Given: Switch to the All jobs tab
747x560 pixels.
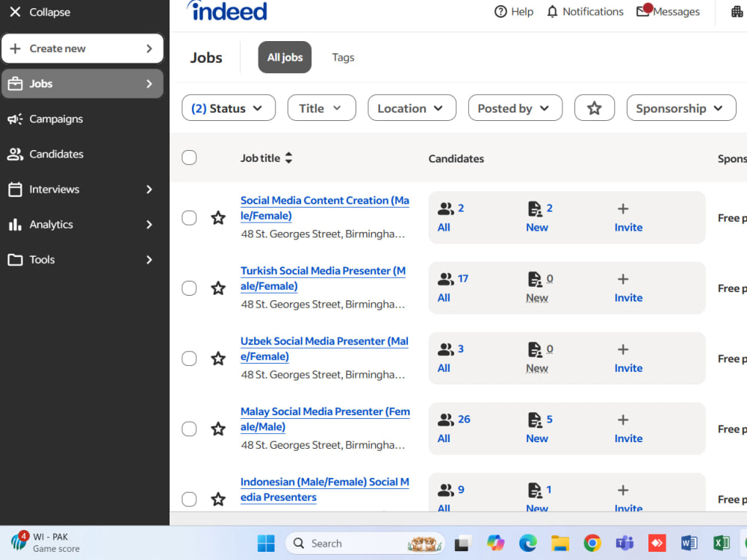Looking at the screenshot, I should pos(285,57).
